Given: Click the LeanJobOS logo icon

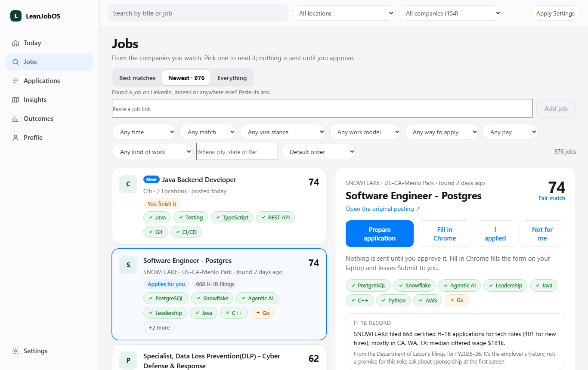Looking at the screenshot, I should pyautogui.click(x=16, y=16).
